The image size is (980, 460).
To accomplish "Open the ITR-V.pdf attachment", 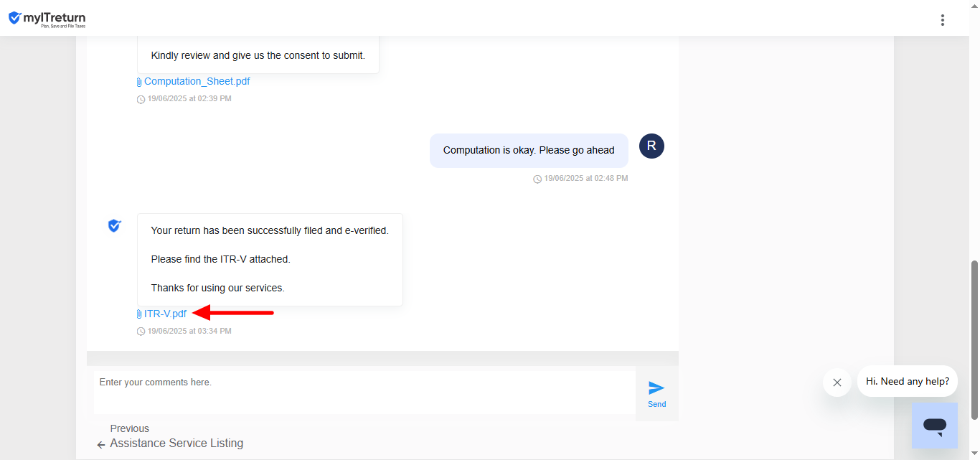I will coord(165,314).
